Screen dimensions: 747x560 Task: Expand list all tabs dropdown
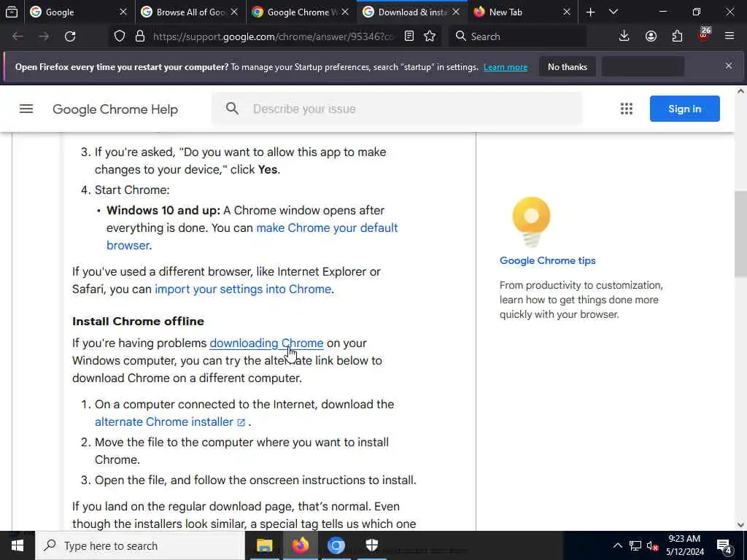[614, 12]
